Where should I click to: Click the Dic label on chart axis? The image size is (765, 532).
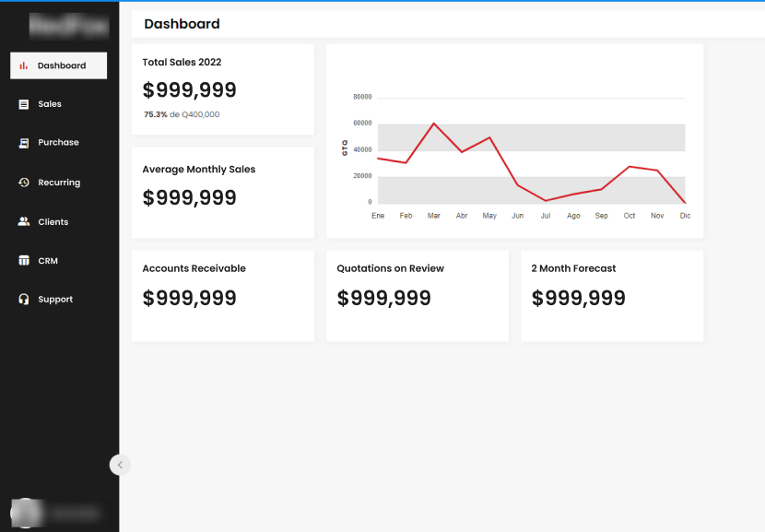click(x=685, y=216)
